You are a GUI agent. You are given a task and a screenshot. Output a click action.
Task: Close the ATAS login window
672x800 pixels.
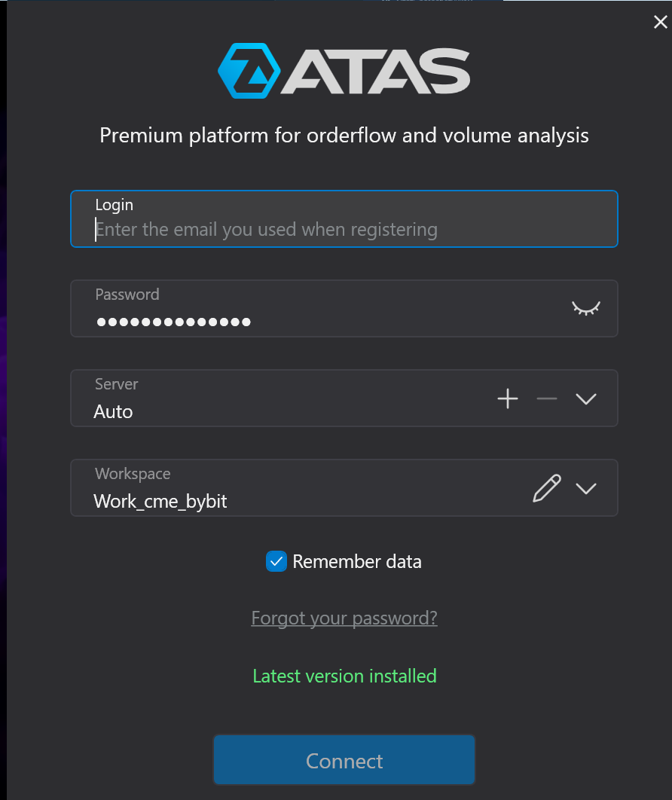[x=660, y=23]
